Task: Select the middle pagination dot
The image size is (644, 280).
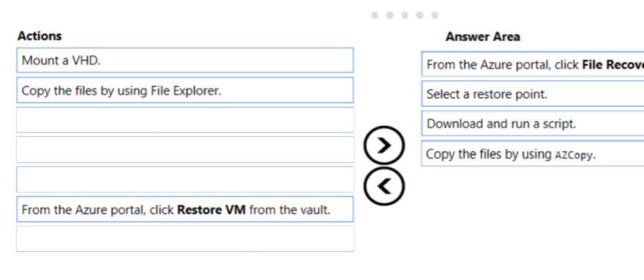Action: coord(405,15)
